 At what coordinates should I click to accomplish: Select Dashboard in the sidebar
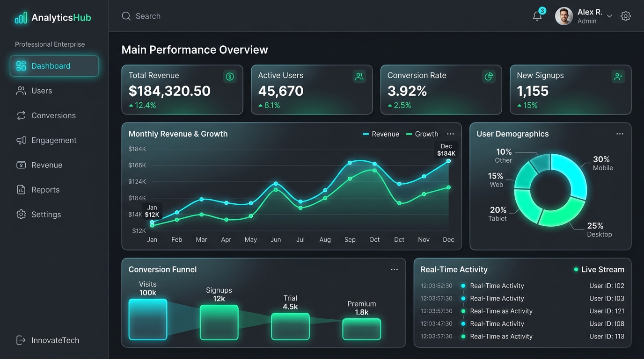tap(54, 66)
